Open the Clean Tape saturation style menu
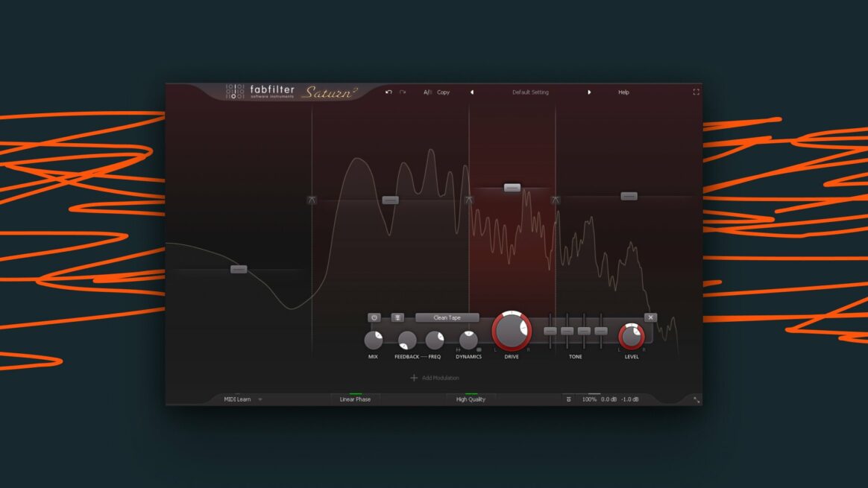 [447, 317]
